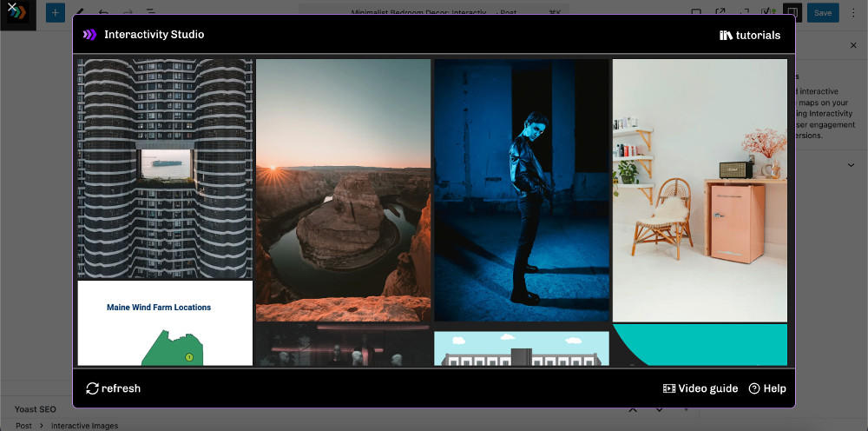The width and height of the screenshot is (868, 431).
Task: Click the Interactivity Studio title text
Action: (x=155, y=35)
